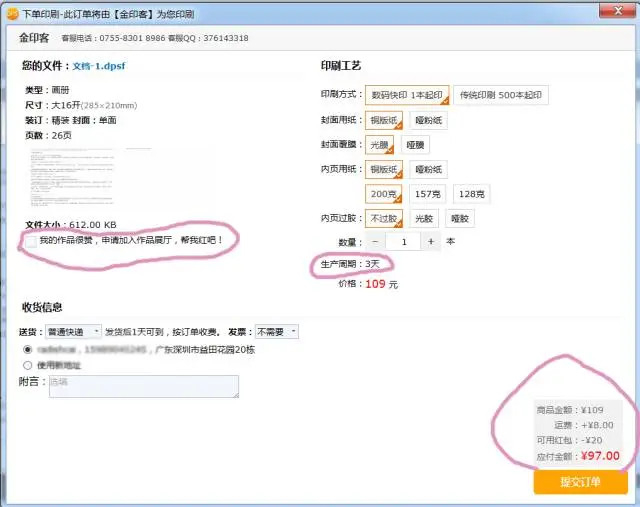Choose 哑粉纸 for inner pages
Screen dimensions: 640x507
click(429, 169)
